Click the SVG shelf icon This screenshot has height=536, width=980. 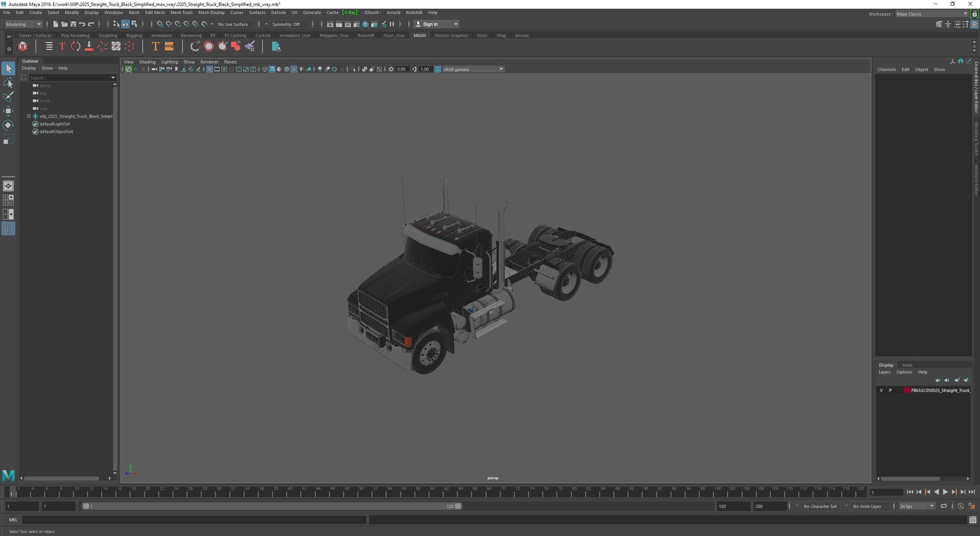click(169, 46)
